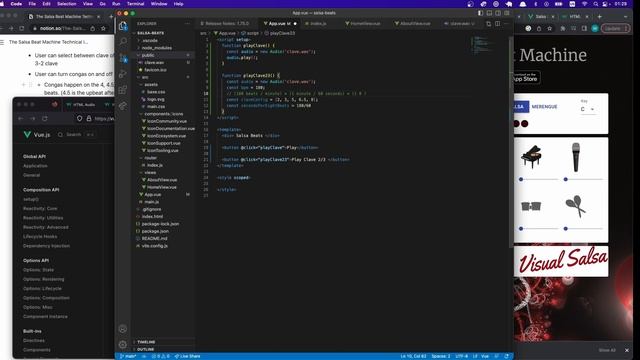Screen dimensions: 640x360
Task: Open the Terminal menu in macOS menu bar
Action: 135,4
